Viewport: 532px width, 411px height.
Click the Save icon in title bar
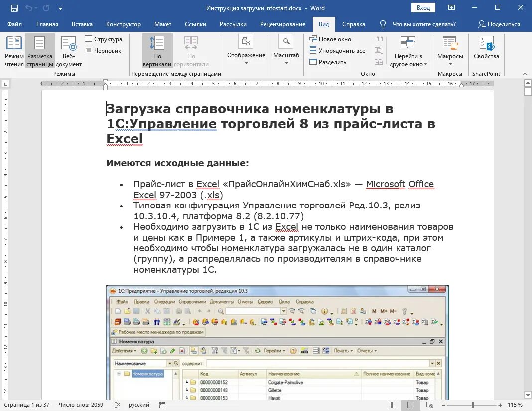click(14, 8)
